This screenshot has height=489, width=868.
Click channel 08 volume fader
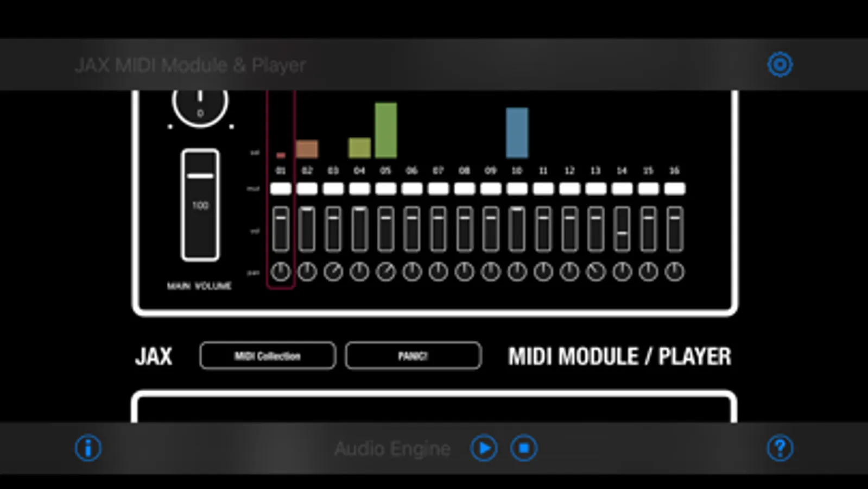pyautogui.click(x=464, y=229)
